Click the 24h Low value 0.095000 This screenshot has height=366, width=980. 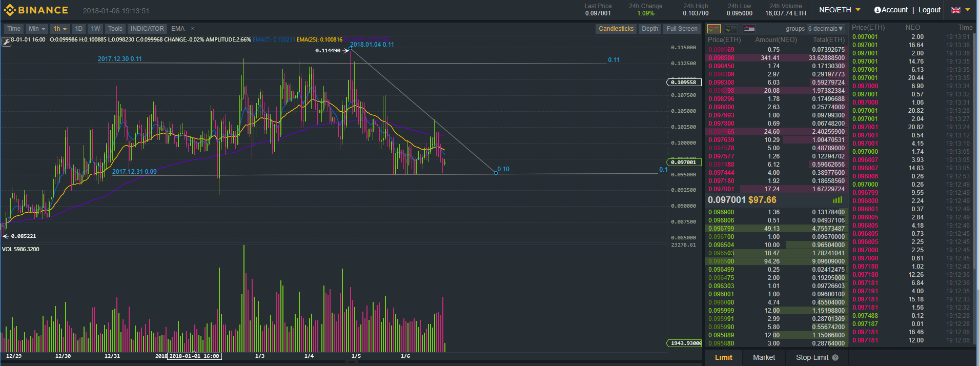point(740,13)
